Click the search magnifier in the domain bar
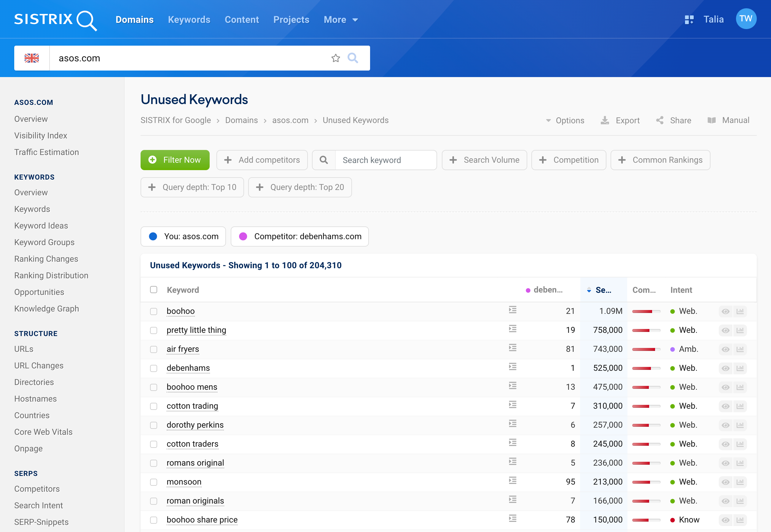 [x=353, y=58]
